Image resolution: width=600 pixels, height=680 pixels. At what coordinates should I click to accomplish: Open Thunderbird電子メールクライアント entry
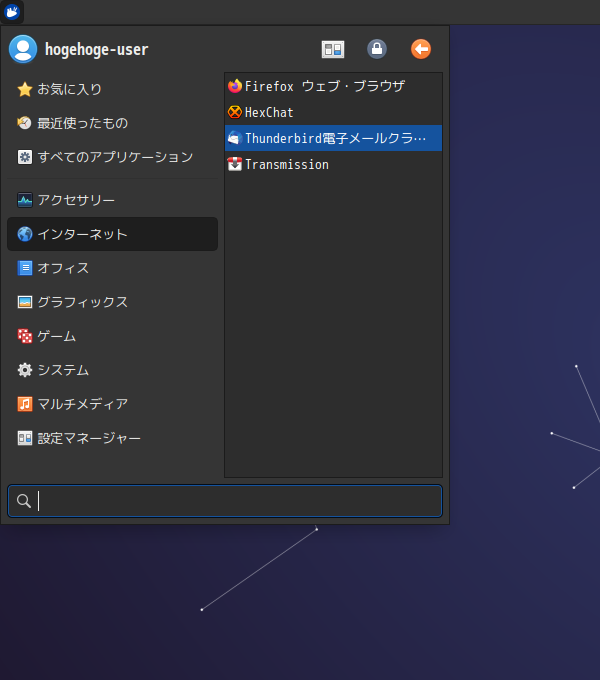point(333,138)
